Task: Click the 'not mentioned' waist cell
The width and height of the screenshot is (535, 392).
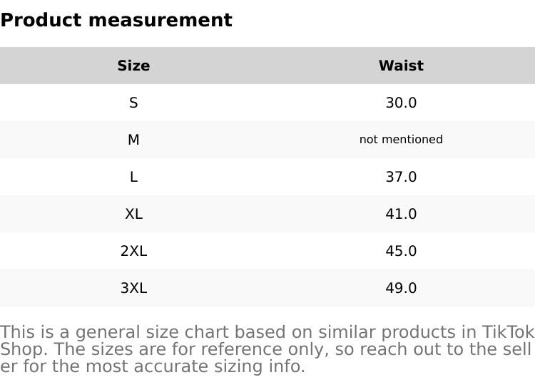Action: tap(401, 140)
